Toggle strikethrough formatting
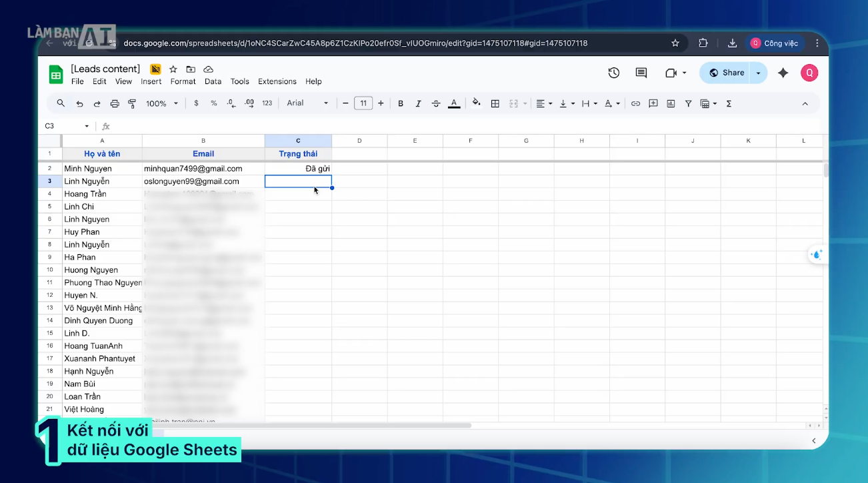 pos(436,103)
